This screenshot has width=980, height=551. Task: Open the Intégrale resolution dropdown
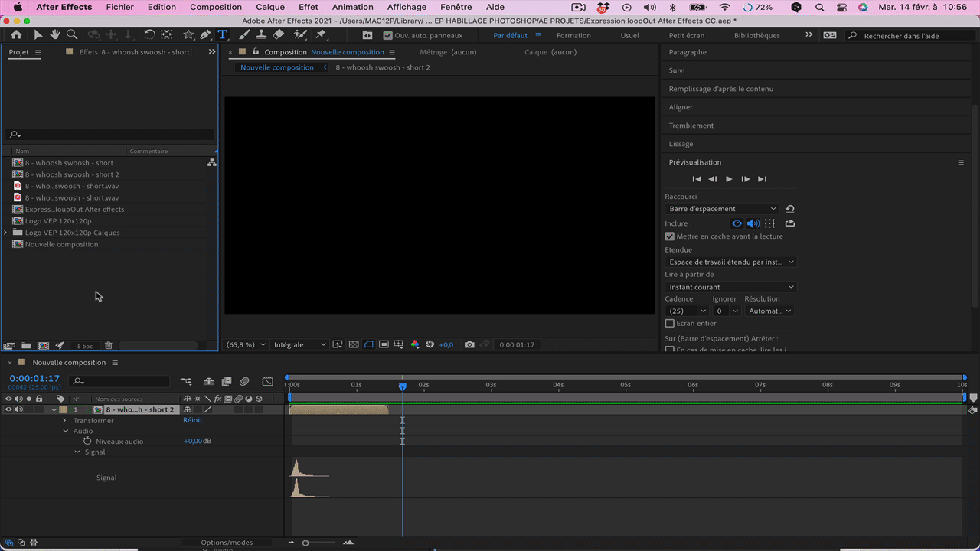pos(299,345)
